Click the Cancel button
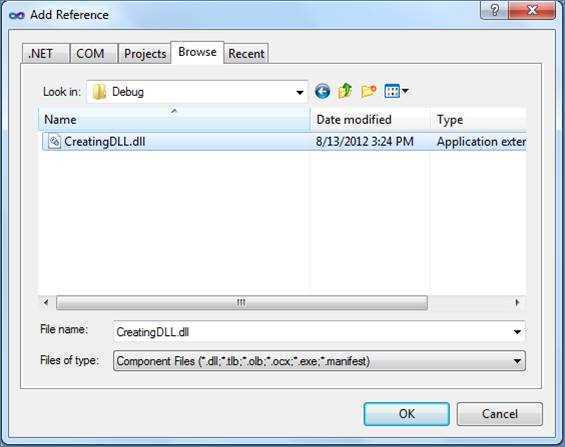Screen dimensions: 565x447 499,414
